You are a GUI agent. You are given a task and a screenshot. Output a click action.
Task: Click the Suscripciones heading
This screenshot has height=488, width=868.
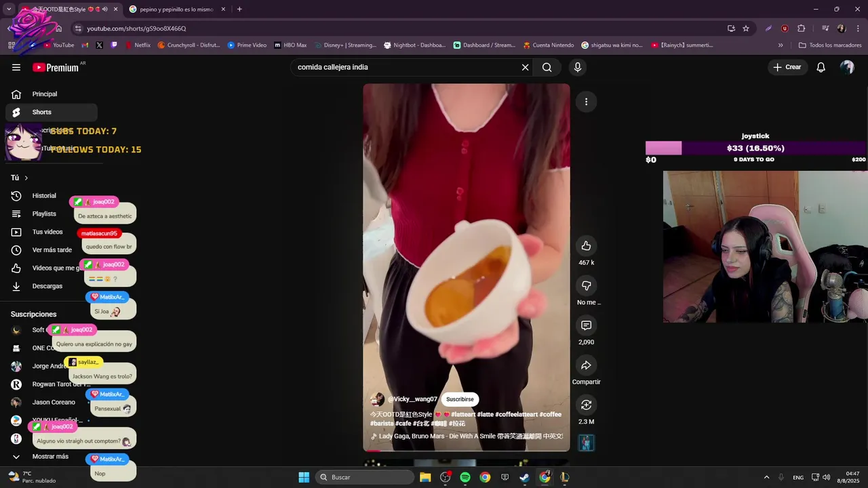point(34,314)
